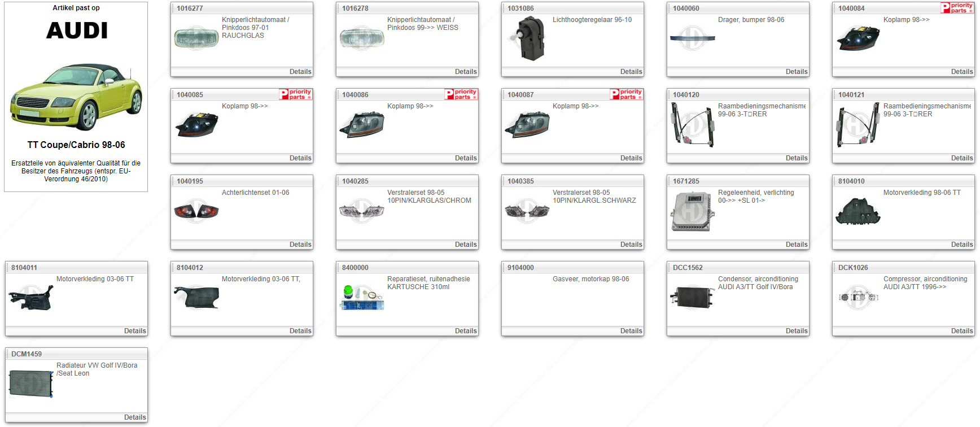The image size is (980, 427).
Task: Click the AUDI brand heading
Action: (77, 30)
